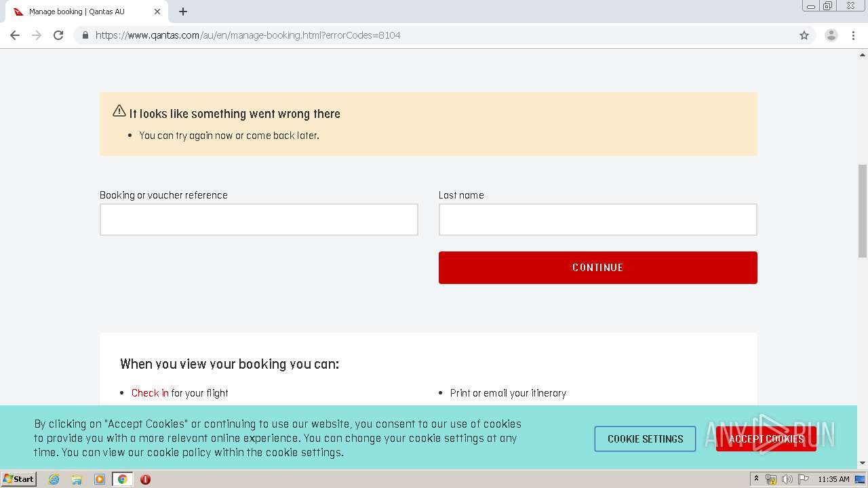Focus the Booking or voucher reference field
Image resolution: width=868 pixels, height=488 pixels.
pos(259,220)
